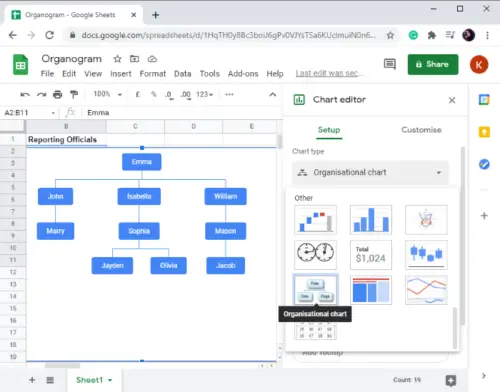Open Google Keep side panel icon

tap(484, 132)
